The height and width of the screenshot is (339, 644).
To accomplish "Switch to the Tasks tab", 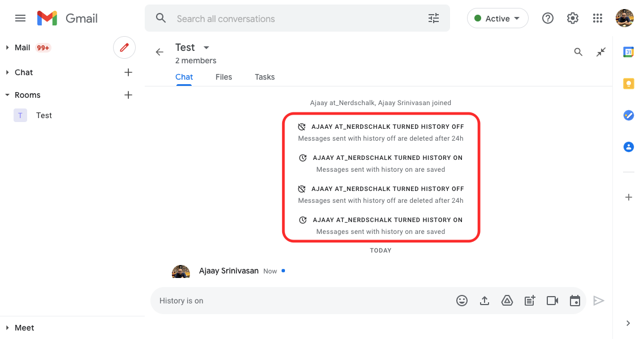I will (265, 77).
